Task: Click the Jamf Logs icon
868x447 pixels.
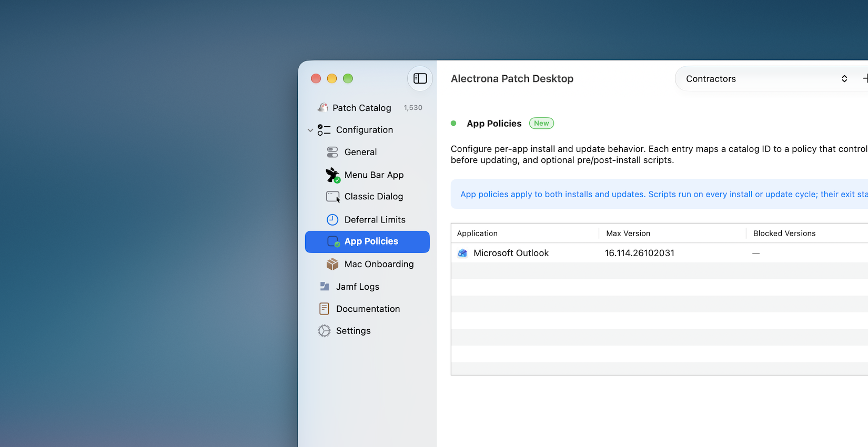Action: tap(325, 287)
